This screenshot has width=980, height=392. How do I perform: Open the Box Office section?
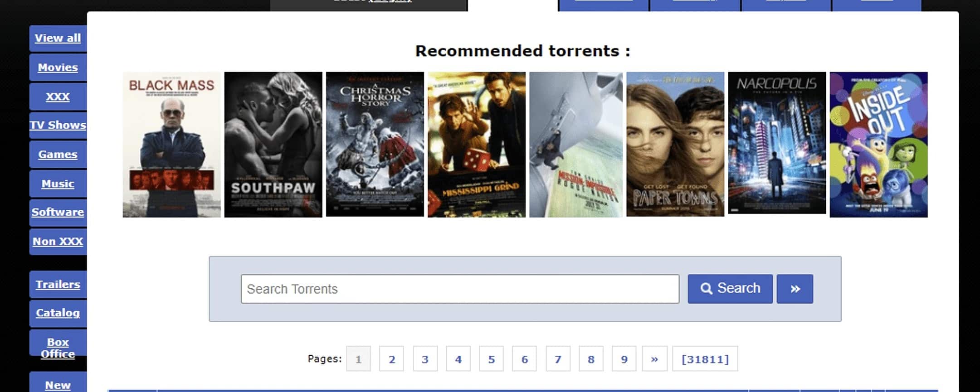(x=58, y=348)
